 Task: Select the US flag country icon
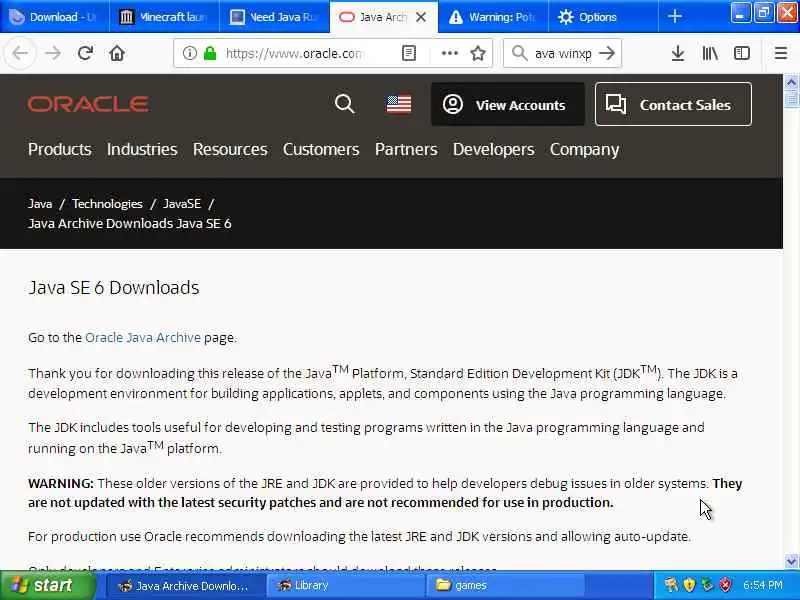399,105
